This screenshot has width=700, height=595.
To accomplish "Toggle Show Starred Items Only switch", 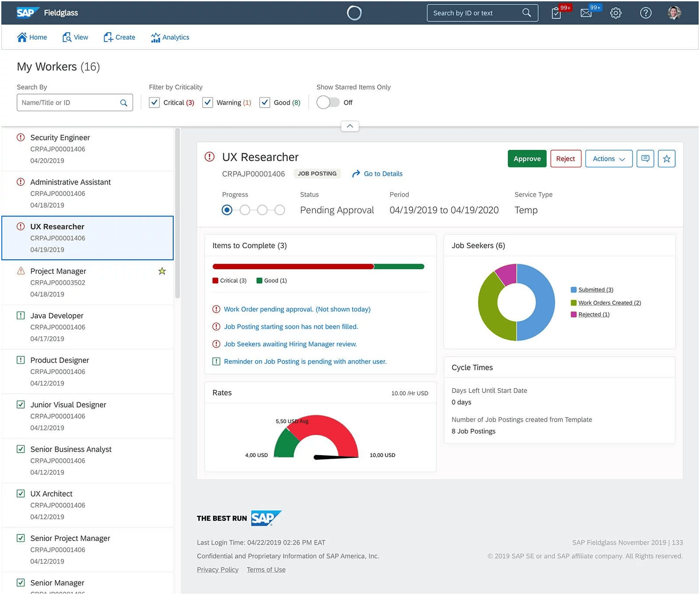I will coord(328,103).
